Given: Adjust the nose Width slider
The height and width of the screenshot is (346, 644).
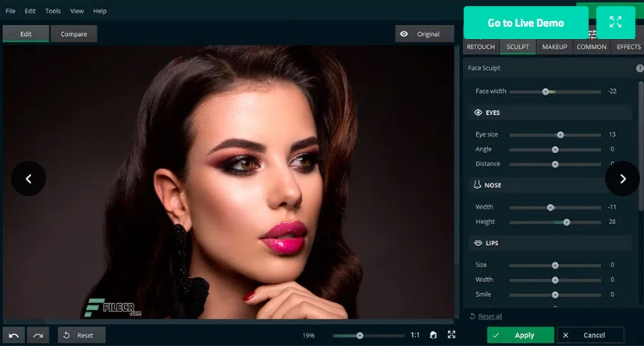Looking at the screenshot, I should [555, 208].
